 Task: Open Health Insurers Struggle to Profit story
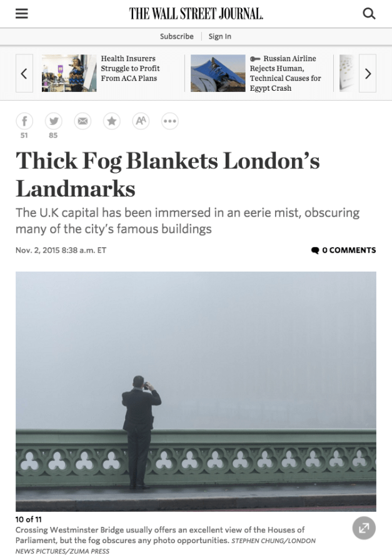click(130, 68)
